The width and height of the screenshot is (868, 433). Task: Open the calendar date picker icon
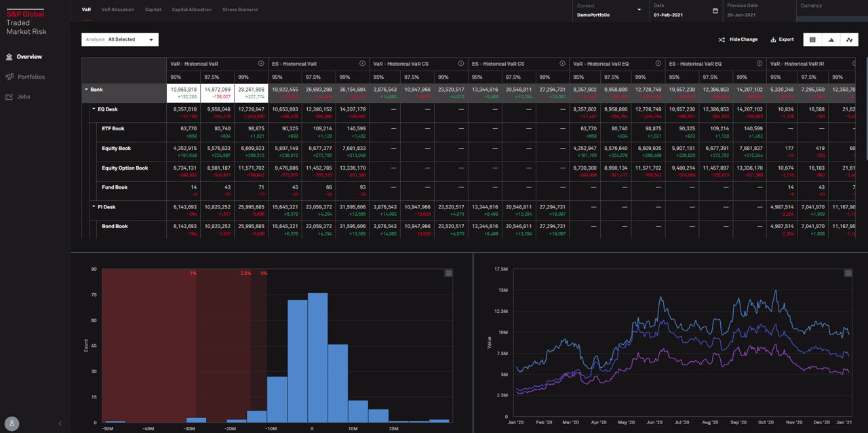pos(715,11)
